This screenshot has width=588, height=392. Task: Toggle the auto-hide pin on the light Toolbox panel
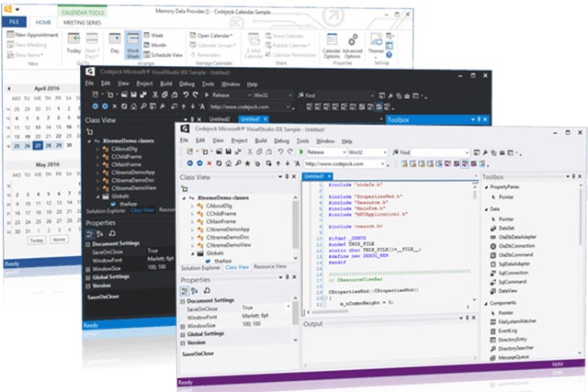tap(573, 176)
